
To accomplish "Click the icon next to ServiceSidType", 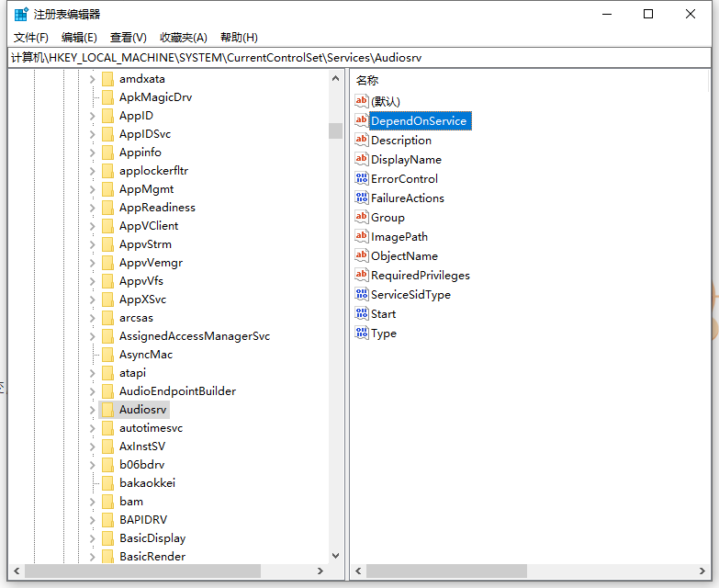I will (362, 295).
